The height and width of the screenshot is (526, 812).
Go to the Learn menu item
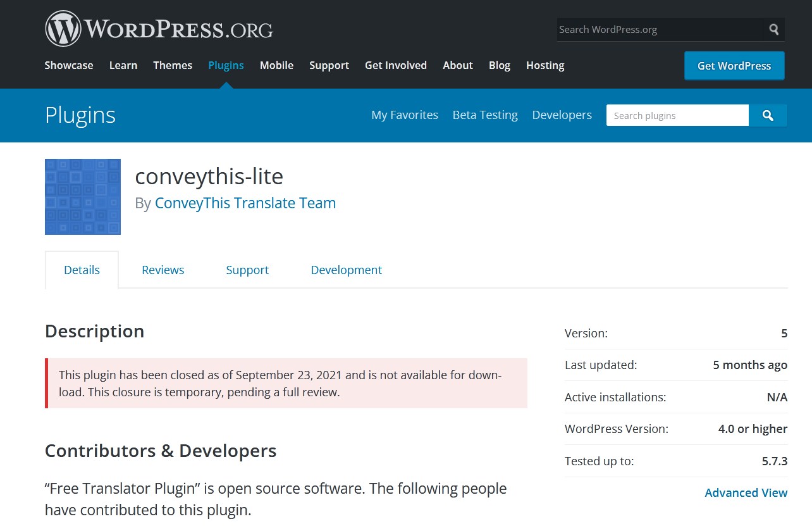coord(123,65)
